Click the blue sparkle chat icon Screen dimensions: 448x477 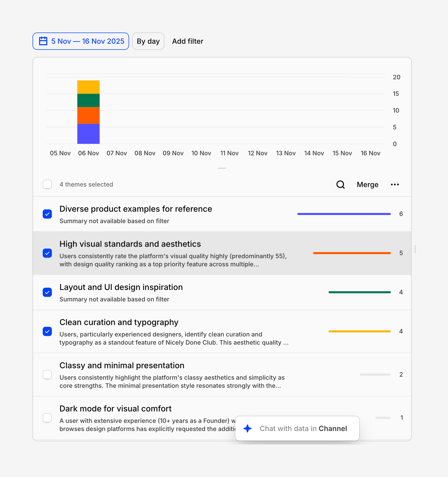click(x=248, y=428)
